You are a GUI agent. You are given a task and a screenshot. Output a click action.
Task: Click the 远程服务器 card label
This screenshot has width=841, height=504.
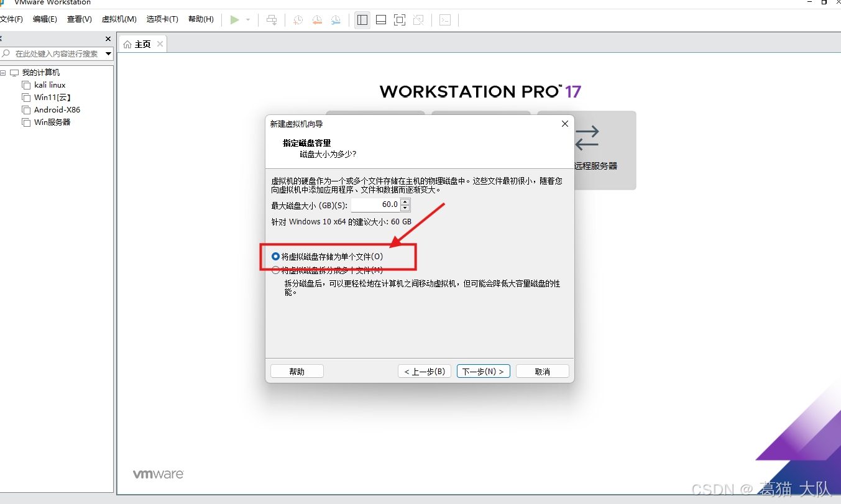pos(595,167)
